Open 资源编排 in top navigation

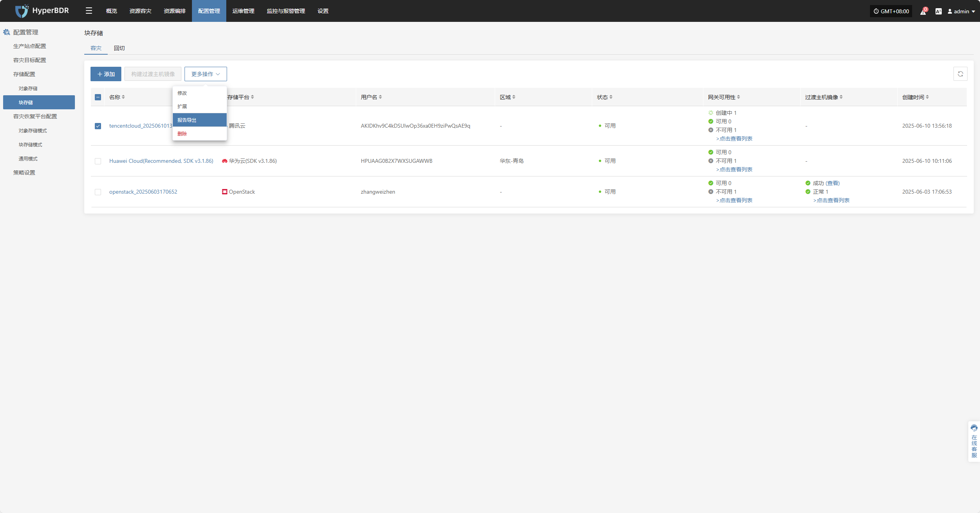point(175,11)
